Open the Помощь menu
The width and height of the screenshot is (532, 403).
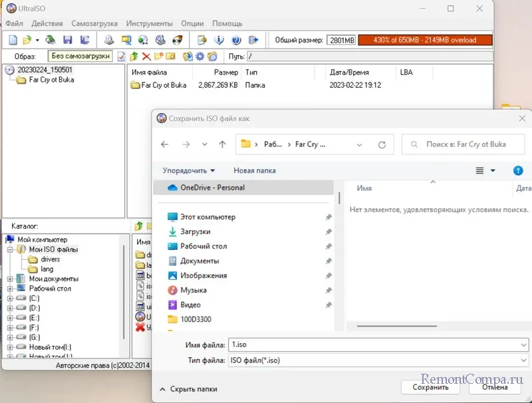227,23
